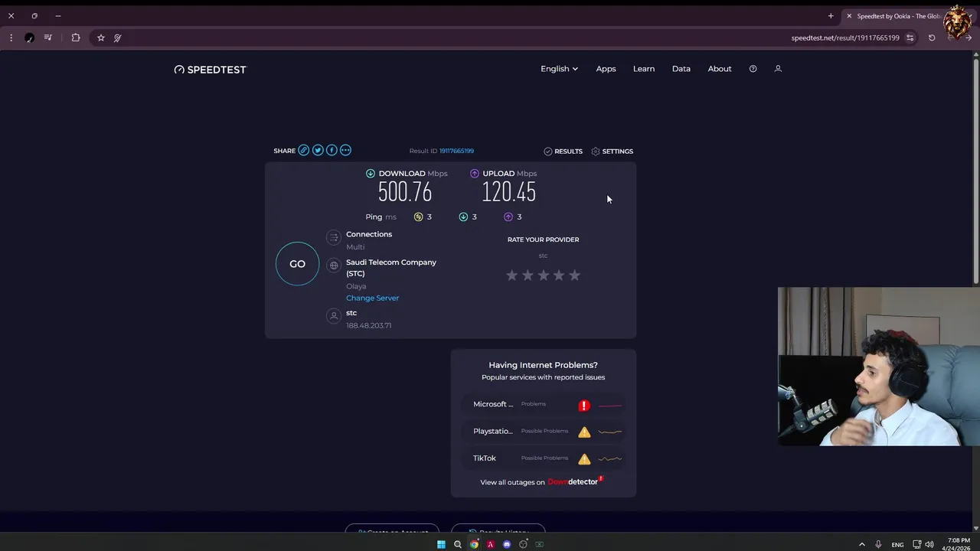Select the 500.76 download value
980x551 pixels.
405,193
